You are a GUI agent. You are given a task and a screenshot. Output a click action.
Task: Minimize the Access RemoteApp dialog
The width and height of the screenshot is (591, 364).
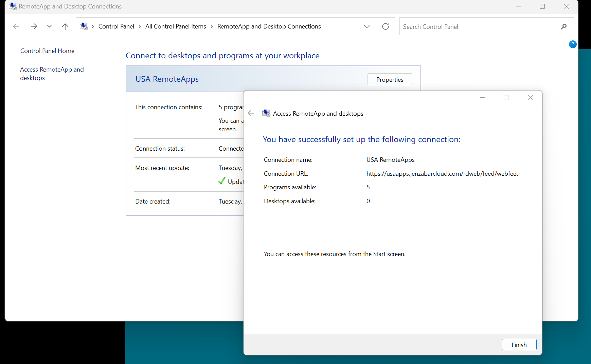click(x=483, y=98)
